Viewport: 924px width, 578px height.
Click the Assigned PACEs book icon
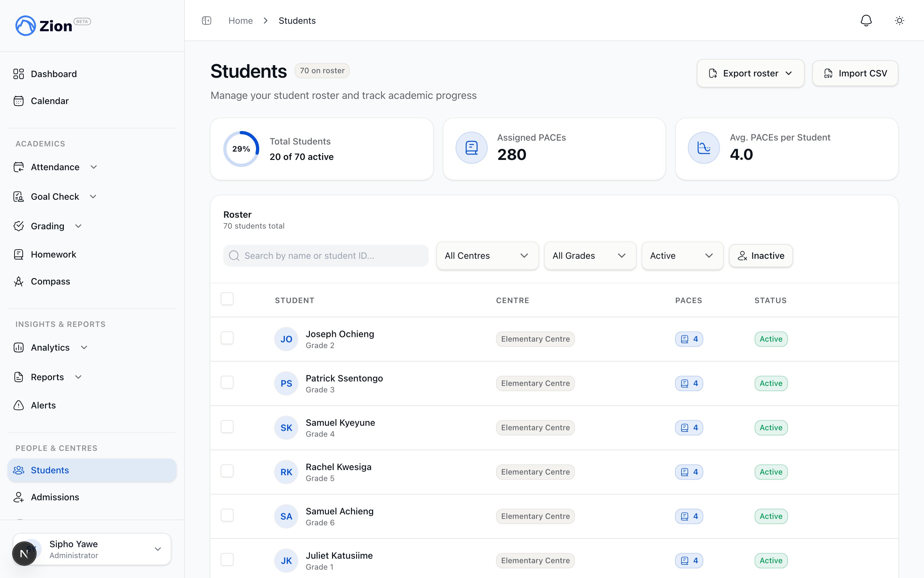tap(472, 148)
